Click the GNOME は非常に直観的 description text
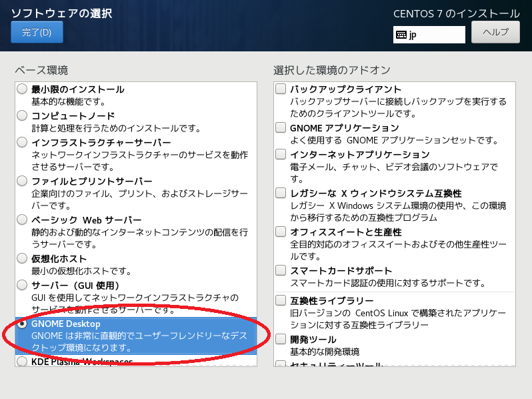This screenshot has width=532, height=399. tap(139, 342)
